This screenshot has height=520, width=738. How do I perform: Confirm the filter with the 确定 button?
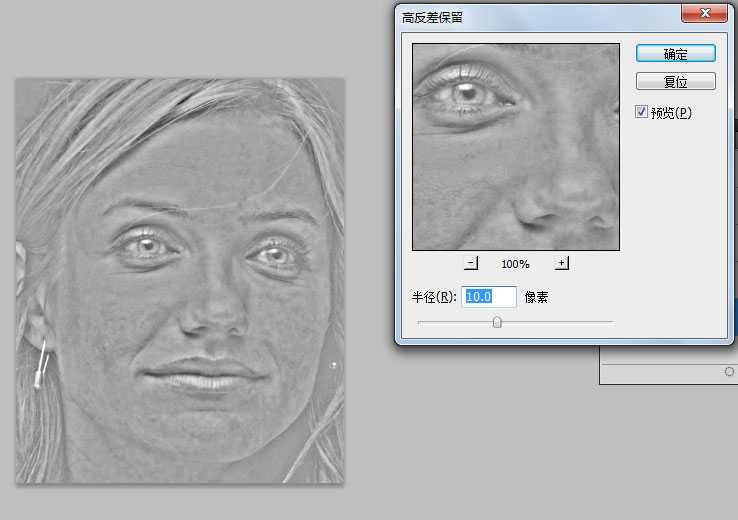click(675, 53)
